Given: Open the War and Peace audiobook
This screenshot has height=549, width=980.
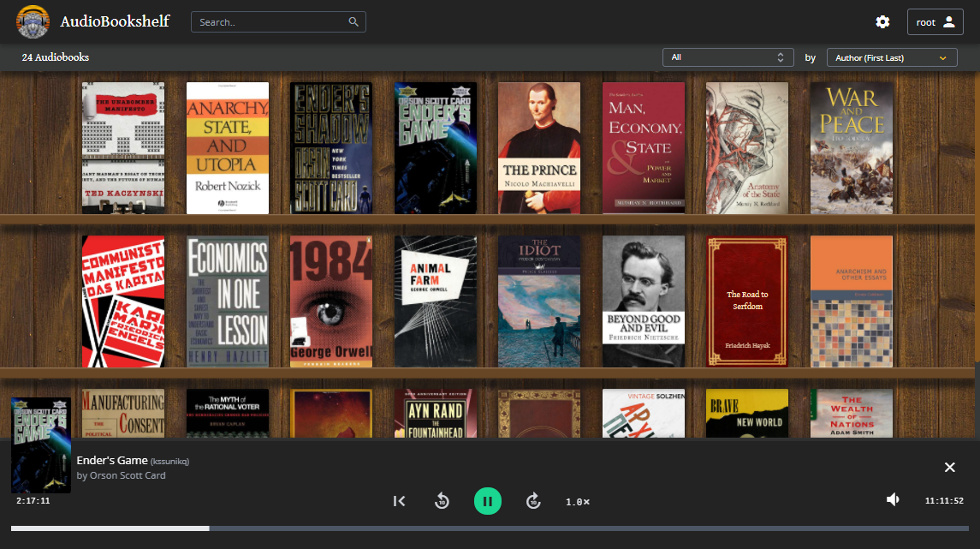Looking at the screenshot, I should (852, 148).
